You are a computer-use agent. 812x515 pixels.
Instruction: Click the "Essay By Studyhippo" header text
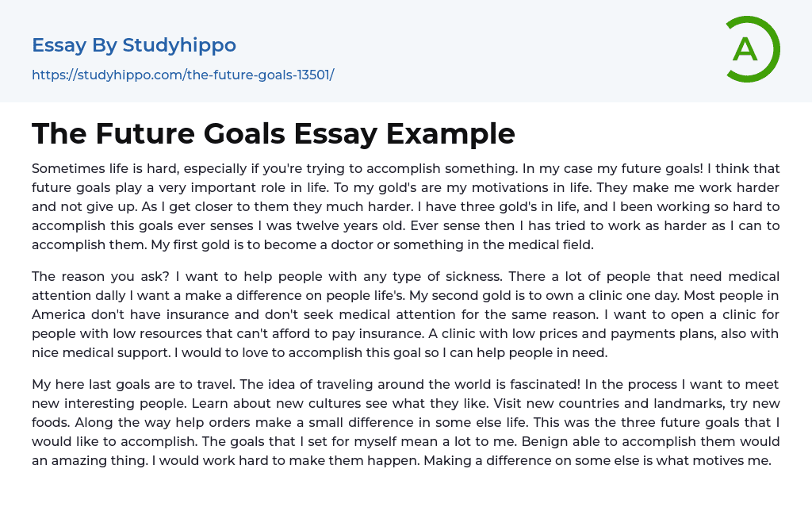[134, 45]
